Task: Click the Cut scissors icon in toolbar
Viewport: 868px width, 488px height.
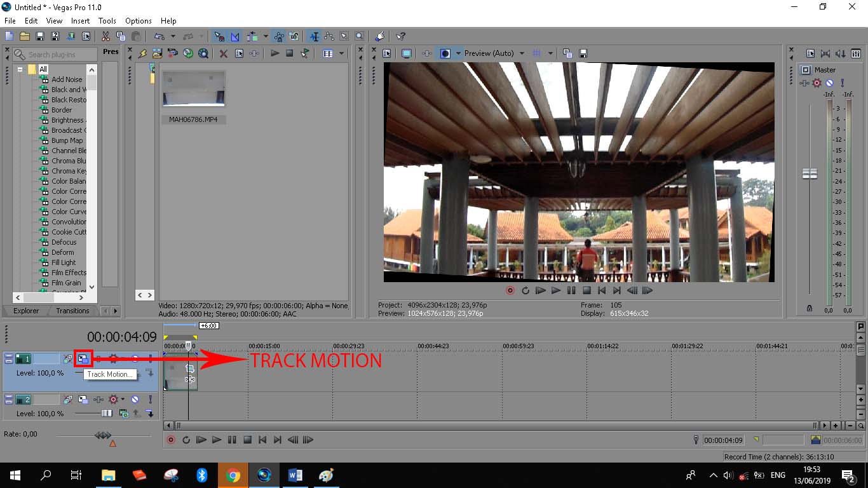Action: tap(105, 36)
